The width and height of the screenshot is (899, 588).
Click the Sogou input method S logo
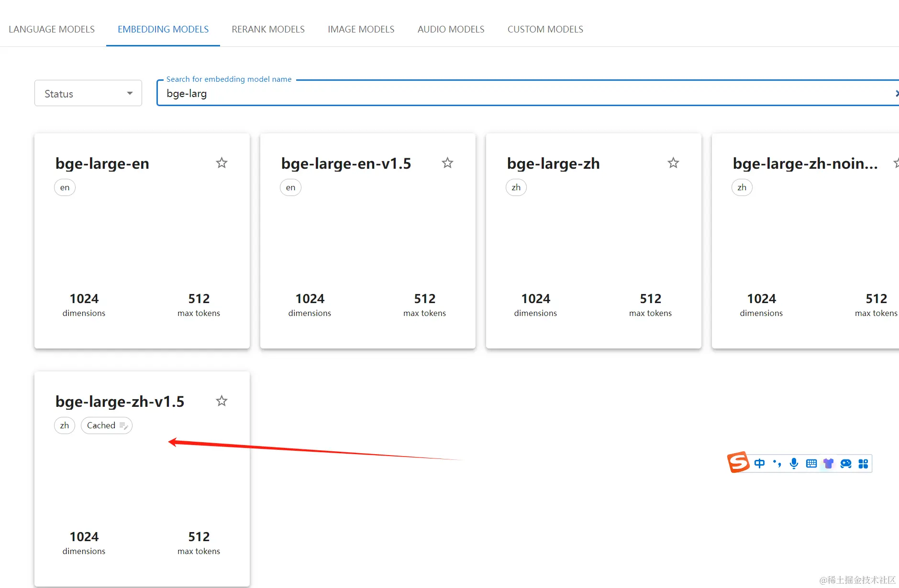pyautogui.click(x=738, y=462)
